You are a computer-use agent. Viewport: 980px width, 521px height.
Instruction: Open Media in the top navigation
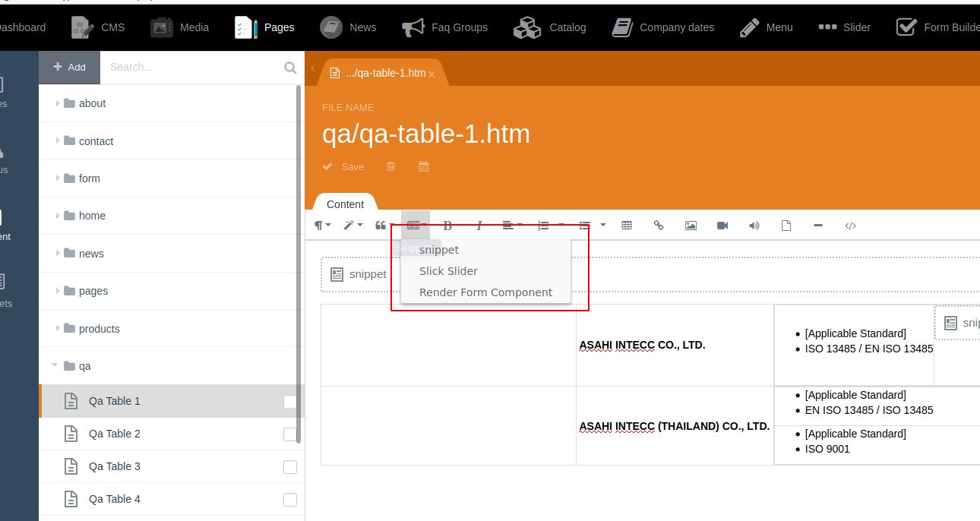click(179, 27)
